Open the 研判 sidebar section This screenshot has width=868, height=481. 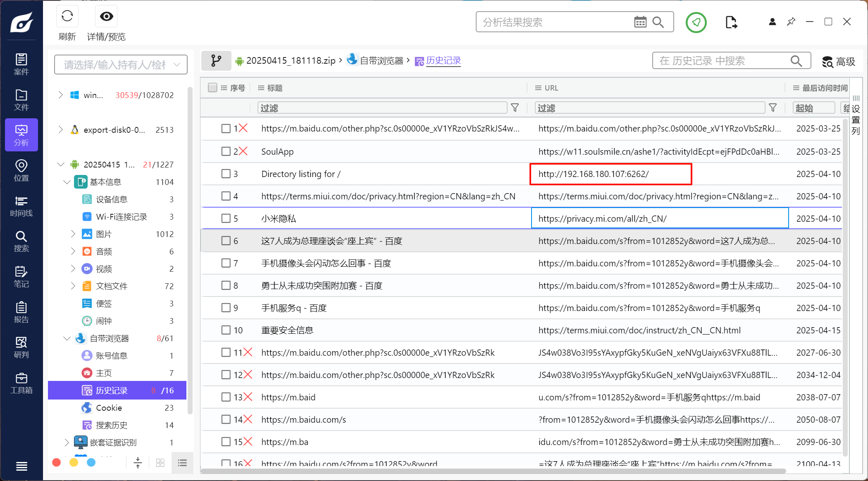pyautogui.click(x=21, y=347)
